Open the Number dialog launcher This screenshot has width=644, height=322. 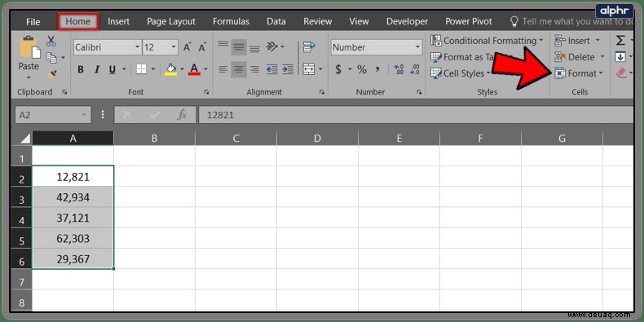pyautogui.click(x=419, y=92)
